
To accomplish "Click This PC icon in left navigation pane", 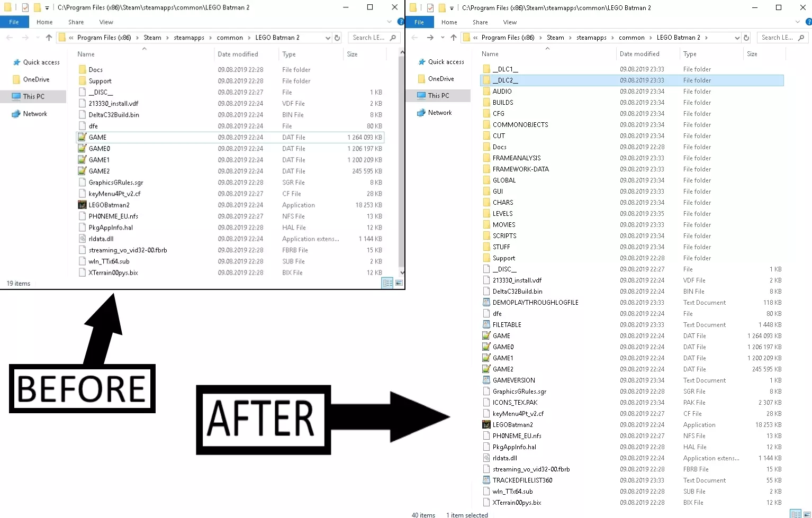I will [16, 96].
